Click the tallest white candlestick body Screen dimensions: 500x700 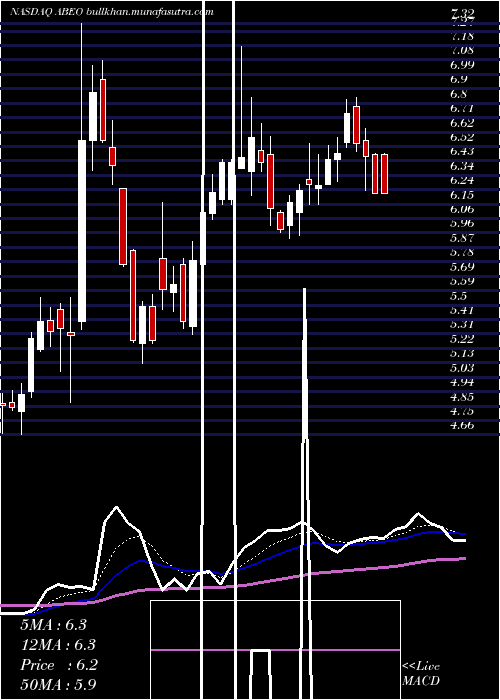(x=82, y=231)
